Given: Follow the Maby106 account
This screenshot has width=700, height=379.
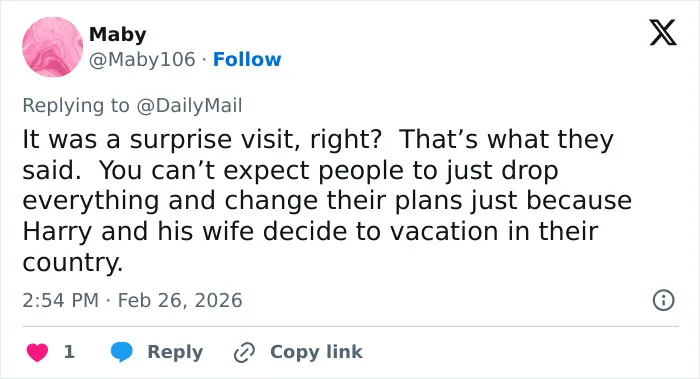Looking at the screenshot, I should click(247, 59).
